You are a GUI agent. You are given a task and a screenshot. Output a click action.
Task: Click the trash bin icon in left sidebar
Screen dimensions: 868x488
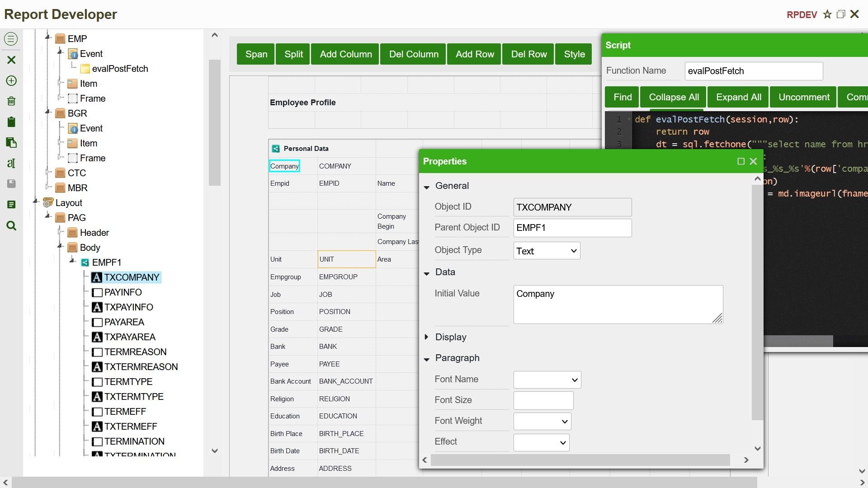[11, 101]
